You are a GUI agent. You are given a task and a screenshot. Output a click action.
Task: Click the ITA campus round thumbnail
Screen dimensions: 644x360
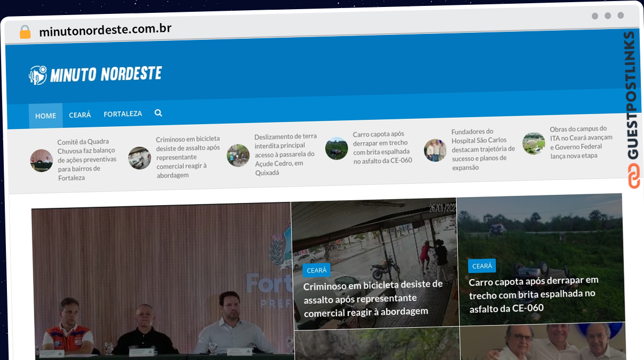point(533,143)
